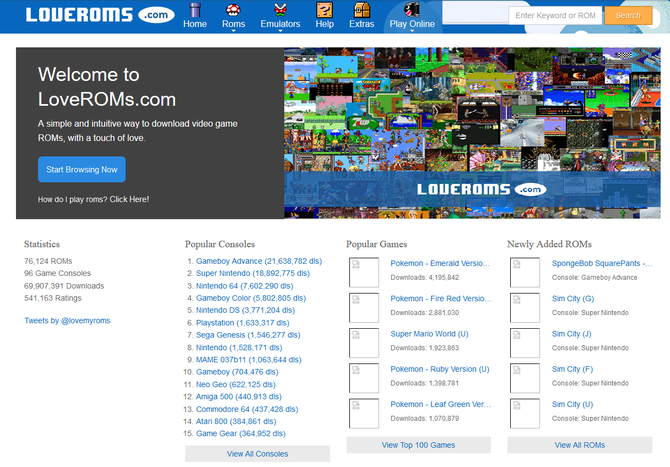Screen dimensions: 670x467
Task: Click the Enter Keyword or ROM field
Action: coord(555,15)
